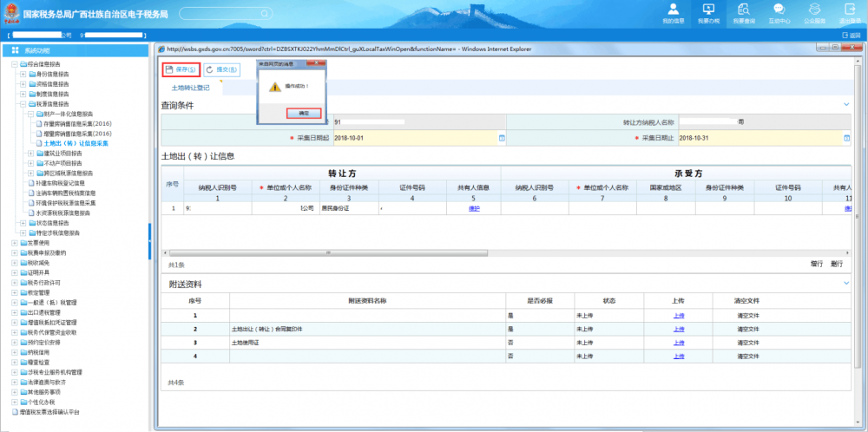The height and width of the screenshot is (432, 868).
Task: Click 上传 link for 土地使用证 row
Action: tap(678, 343)
